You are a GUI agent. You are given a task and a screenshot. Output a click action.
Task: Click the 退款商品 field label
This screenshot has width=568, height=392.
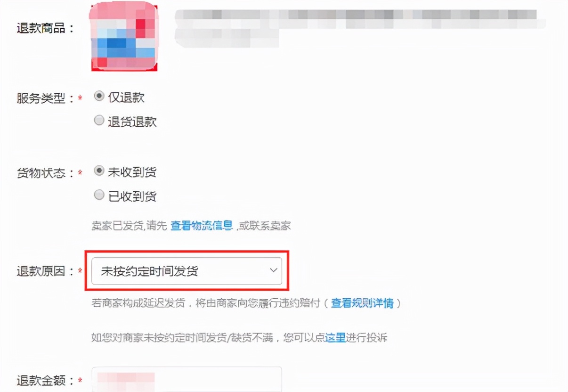tap(46, 28)
